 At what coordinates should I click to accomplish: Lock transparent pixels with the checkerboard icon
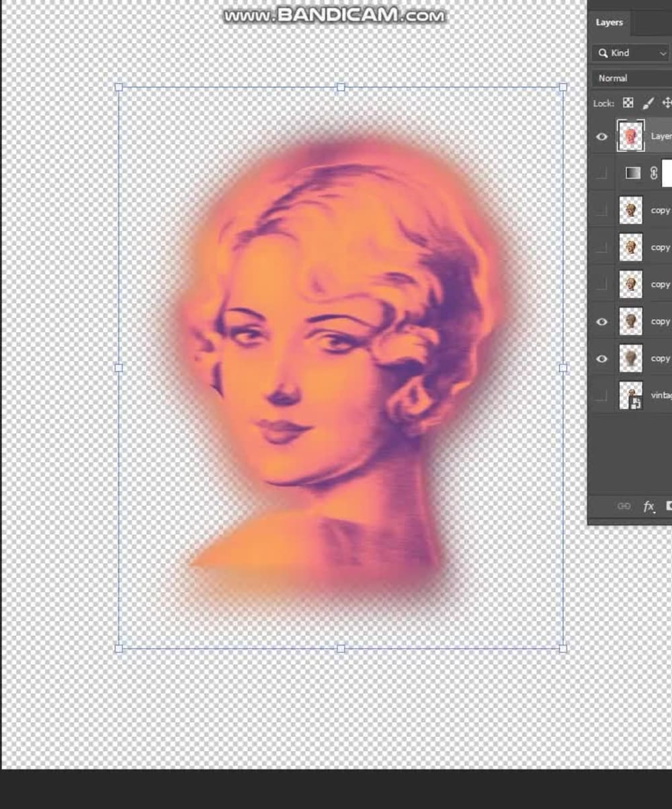628,103
